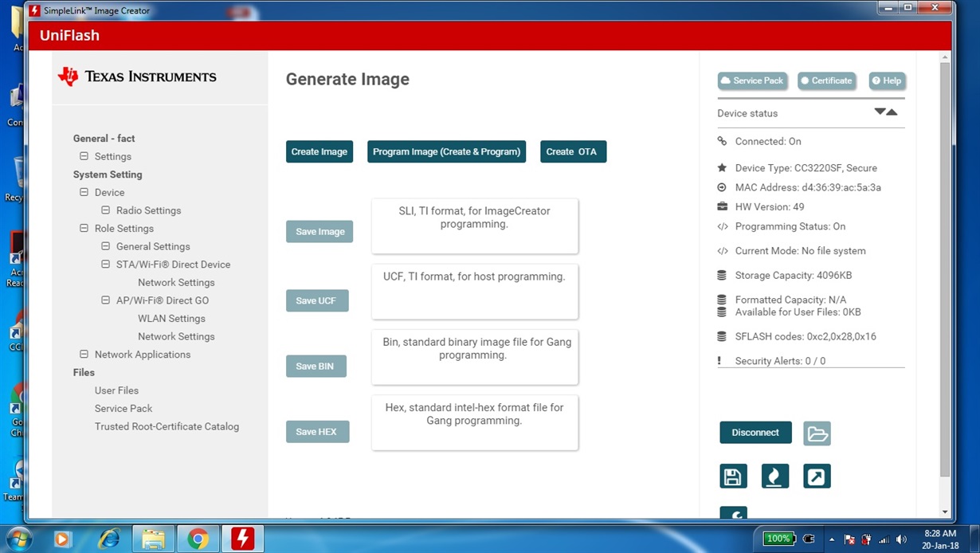
Task: Click the code icon beside Programming Status
Action: [x=722, y=226]
